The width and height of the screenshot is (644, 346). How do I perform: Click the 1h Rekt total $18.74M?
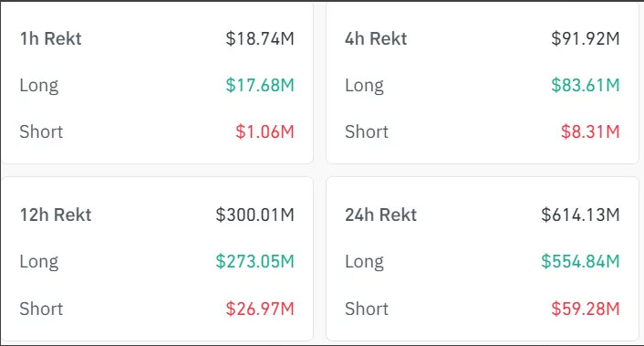[x=260, y=38]
